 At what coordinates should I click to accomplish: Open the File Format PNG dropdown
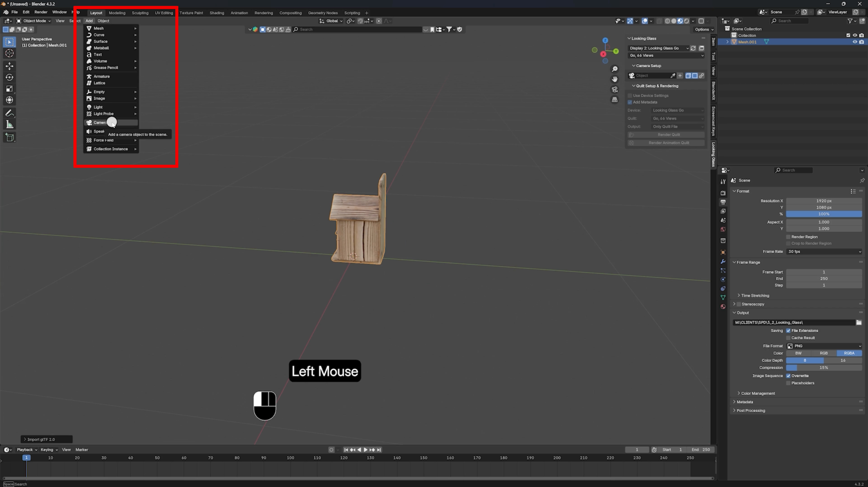pos(824,346)
